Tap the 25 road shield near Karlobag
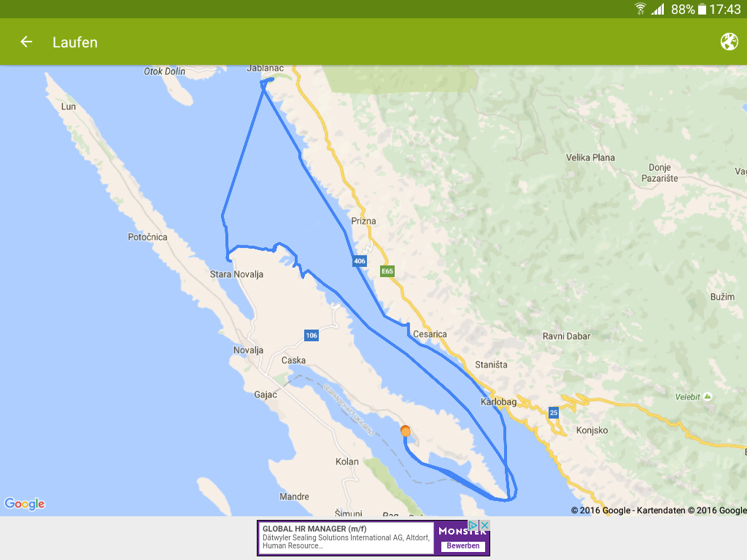Image resolution: width=747 pixels, height=560 pixels. pos(554,412)
